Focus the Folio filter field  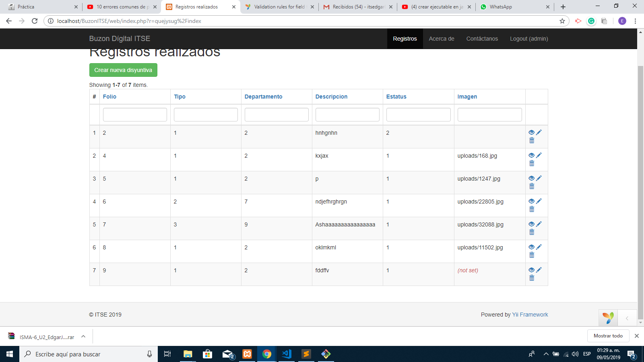click(x=135, y=115)
